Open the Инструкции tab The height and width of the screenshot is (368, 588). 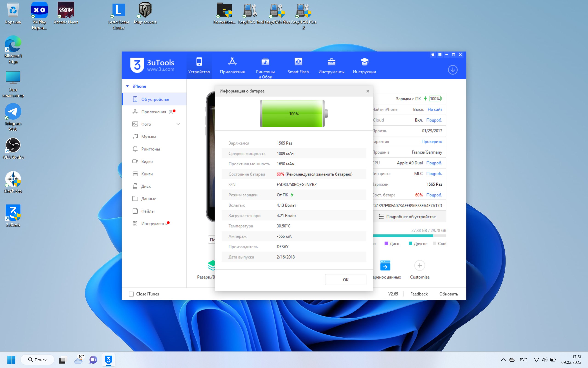364,66
